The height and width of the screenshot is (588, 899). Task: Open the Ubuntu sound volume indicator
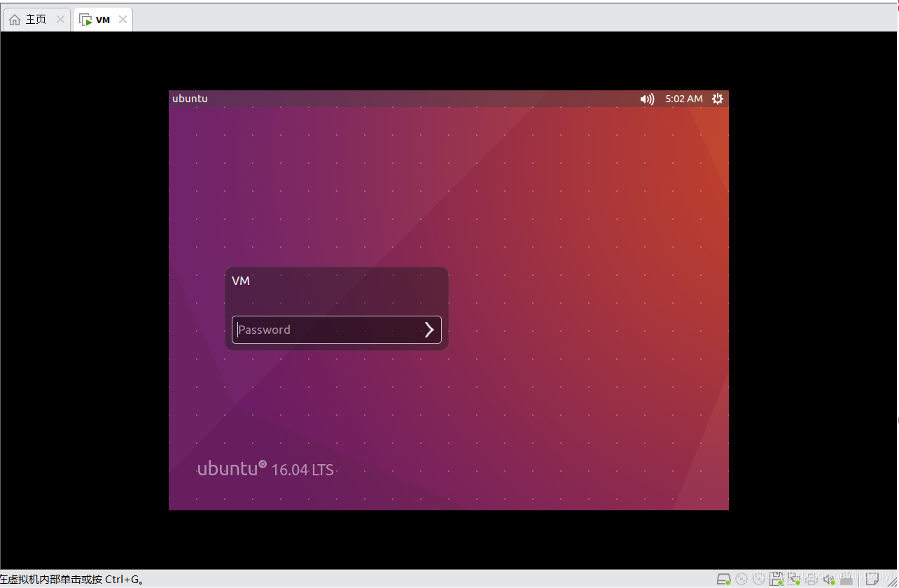[647, 99]
